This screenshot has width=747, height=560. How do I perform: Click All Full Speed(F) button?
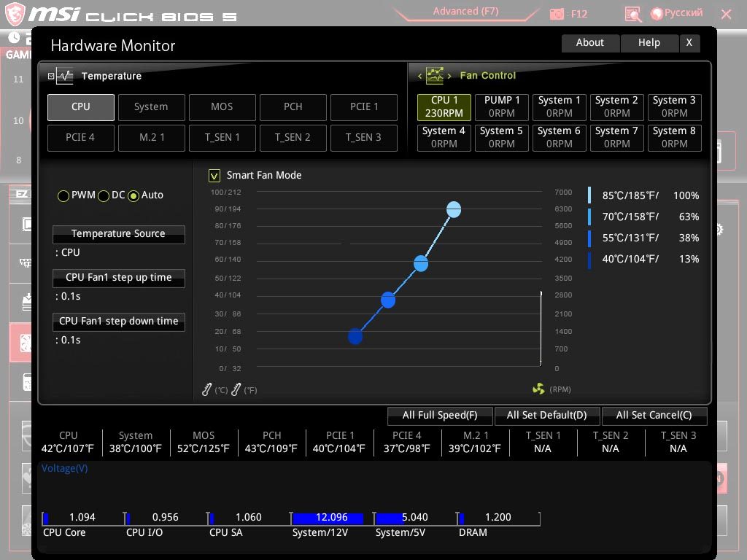pyautogui.click(x=440, y=416)
